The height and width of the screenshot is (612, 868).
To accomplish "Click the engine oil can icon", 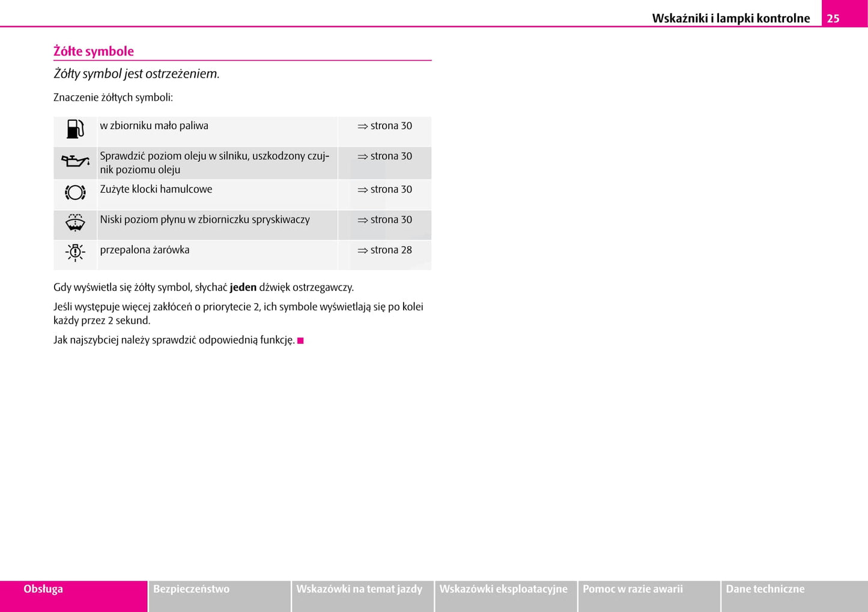I will 75,161.
